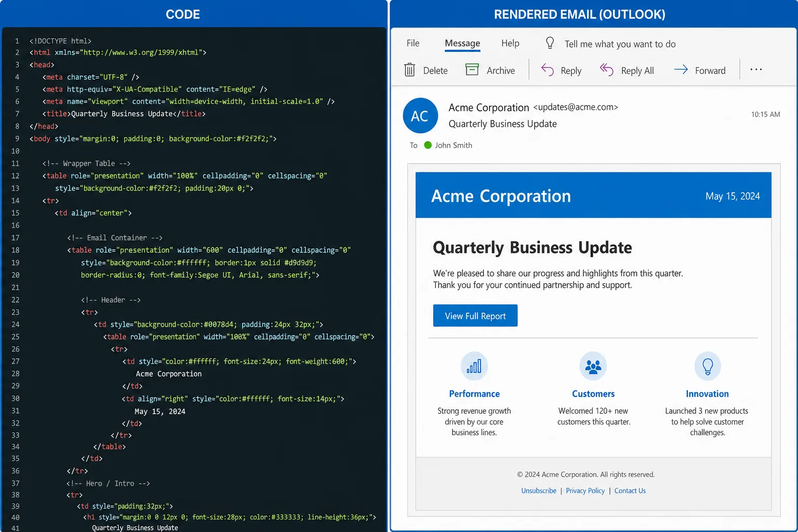Click the Quarterly Business Update email heading
Image resolution: width=798 pixels, height=532 pixels.
tap(533, 248)
